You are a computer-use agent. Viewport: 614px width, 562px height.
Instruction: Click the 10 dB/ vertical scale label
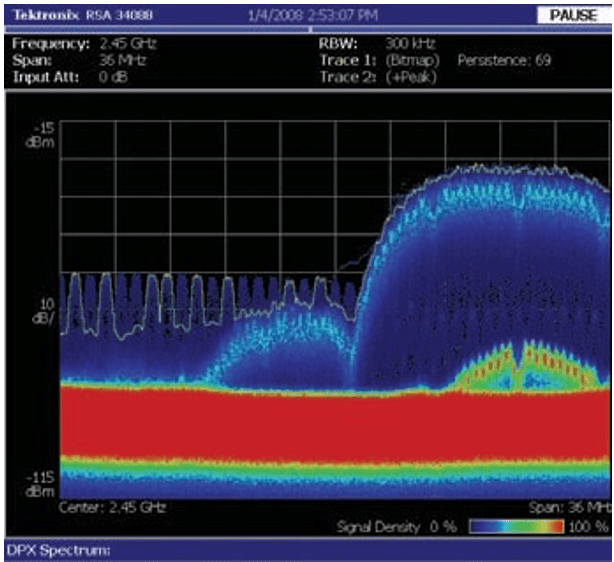tap(45, 307)
